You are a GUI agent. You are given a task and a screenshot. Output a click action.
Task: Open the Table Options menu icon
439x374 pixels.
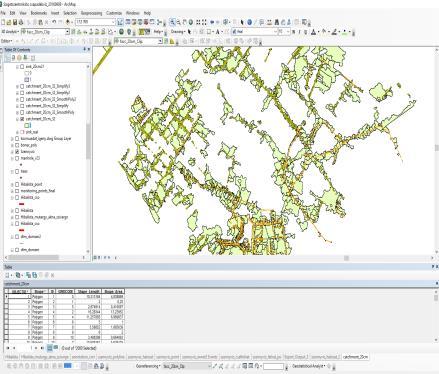point(8,275)
